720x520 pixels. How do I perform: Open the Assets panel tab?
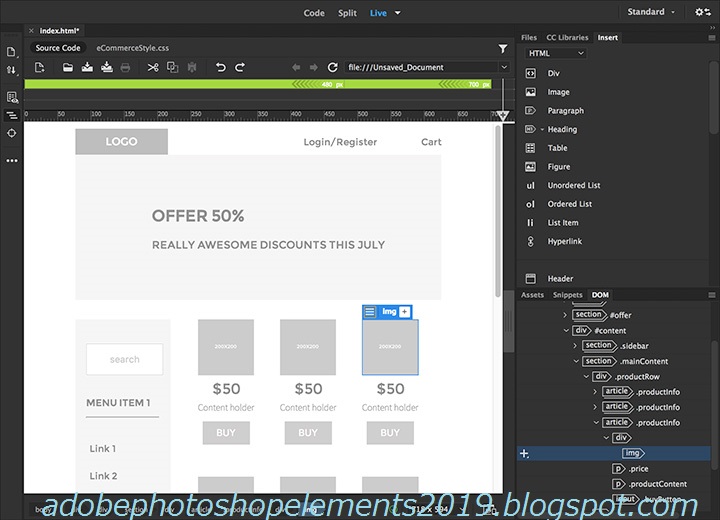532,295
